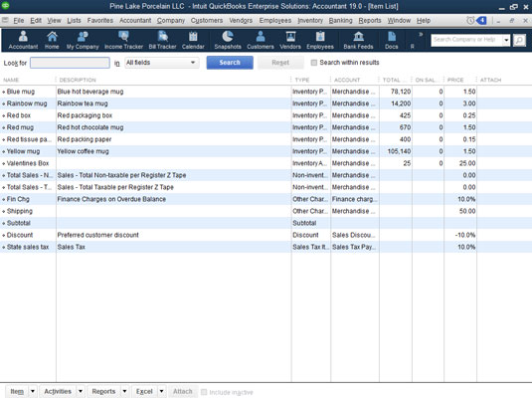Click the Item button at bottom
Viewport: 532px width, 398px height.
coord(17,391)
